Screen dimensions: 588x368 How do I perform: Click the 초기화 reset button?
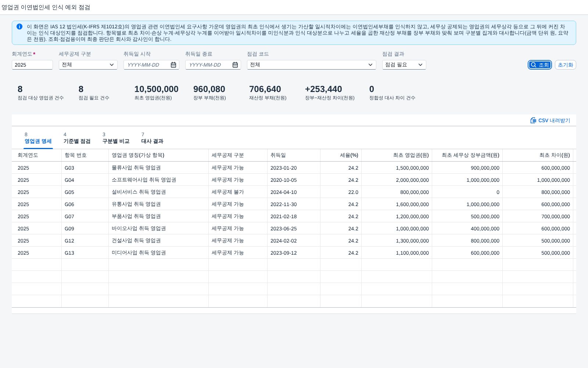(x=565, y=65)
